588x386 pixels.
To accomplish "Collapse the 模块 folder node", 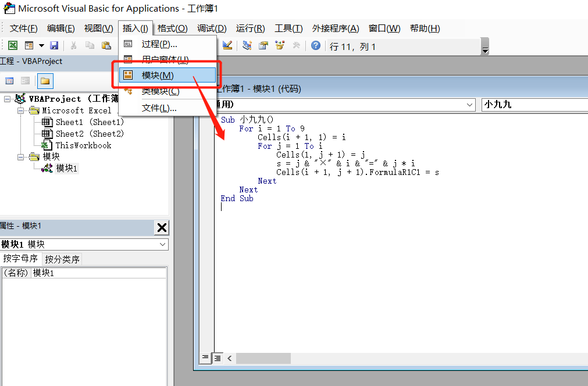I will (x=20, y=156).
